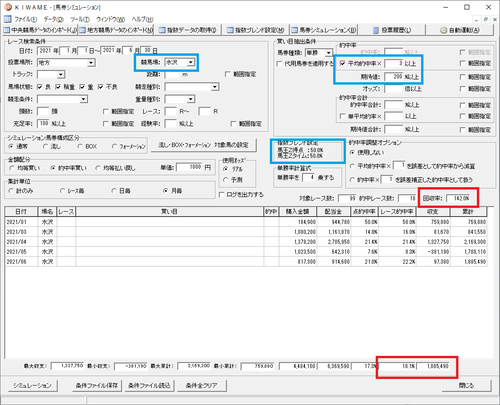Click the 条件ファイル保存 button

pos(97,386)
